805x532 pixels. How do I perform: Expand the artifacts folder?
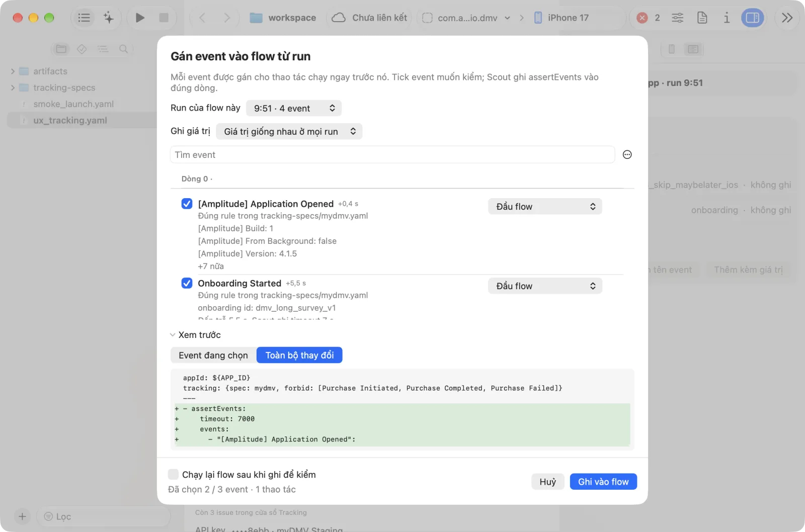point(13,71)
